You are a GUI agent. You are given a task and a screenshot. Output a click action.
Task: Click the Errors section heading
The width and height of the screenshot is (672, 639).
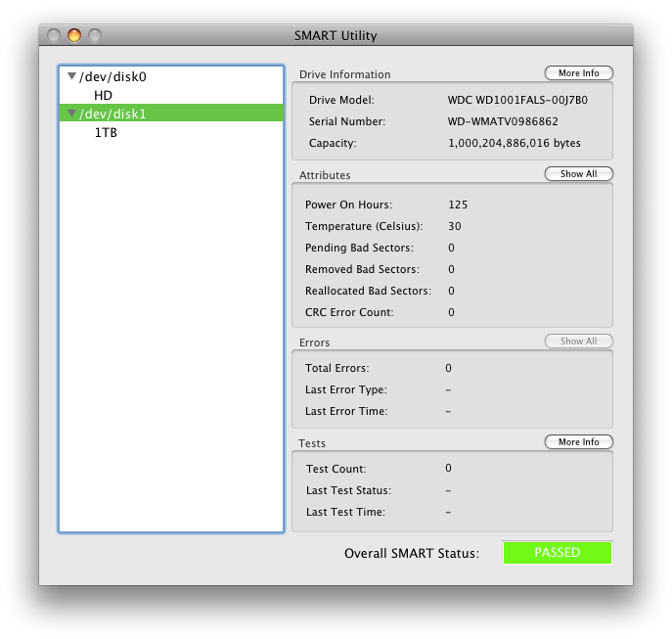pyautogui.click(x=314, y=342)
